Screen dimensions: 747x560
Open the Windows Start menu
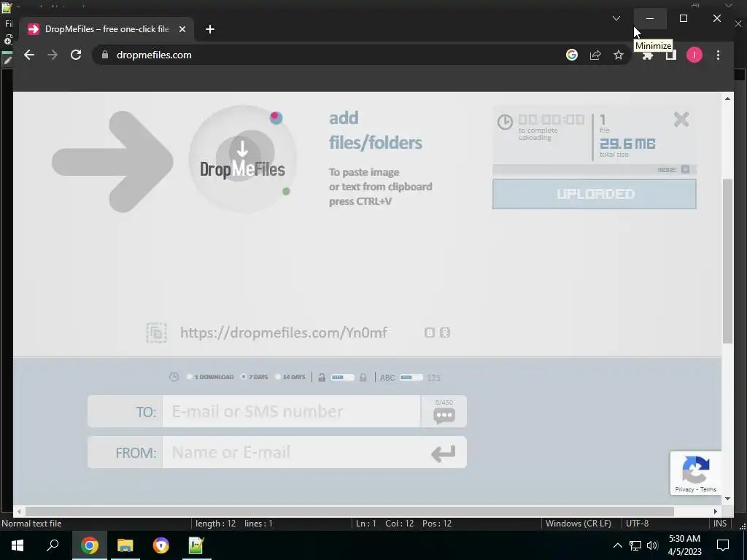(18, 545)
